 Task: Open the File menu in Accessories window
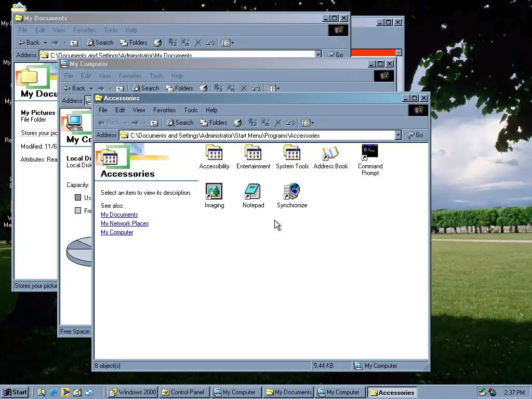tap(103, 110)
